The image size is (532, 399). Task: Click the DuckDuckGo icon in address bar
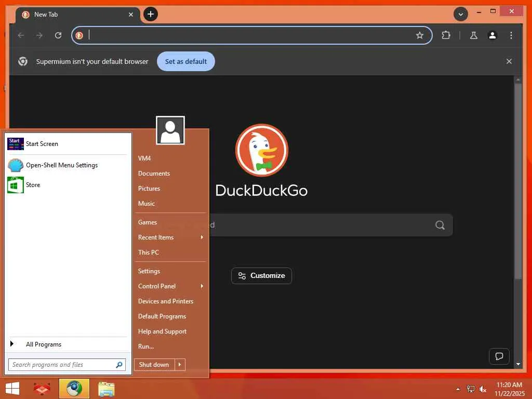pyautogui.click(x=79, y=35)
